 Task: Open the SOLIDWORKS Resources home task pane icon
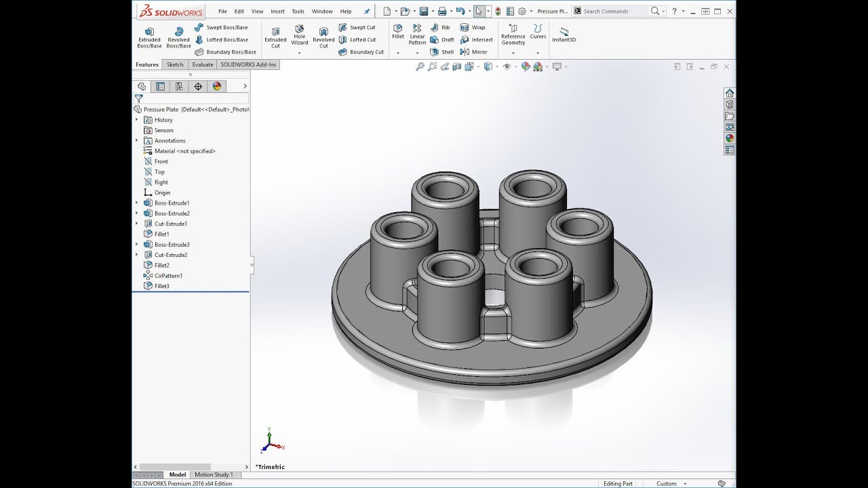[x=730, y=93]
